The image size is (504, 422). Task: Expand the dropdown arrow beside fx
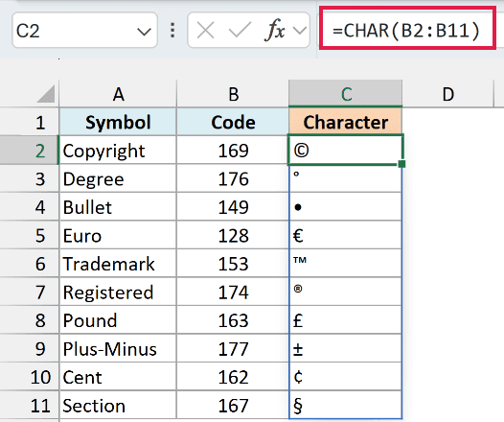[300, 31]
